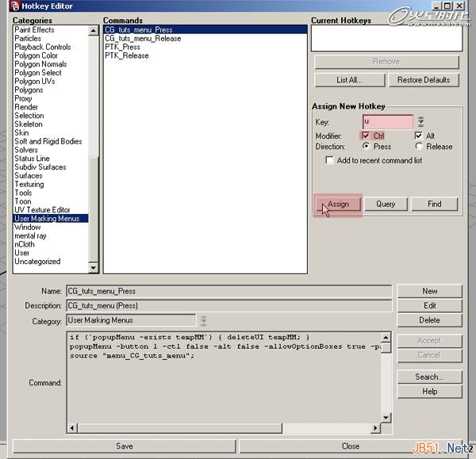Click right arrow of Command horizontal scrollbar

click(x=376, y=428)
